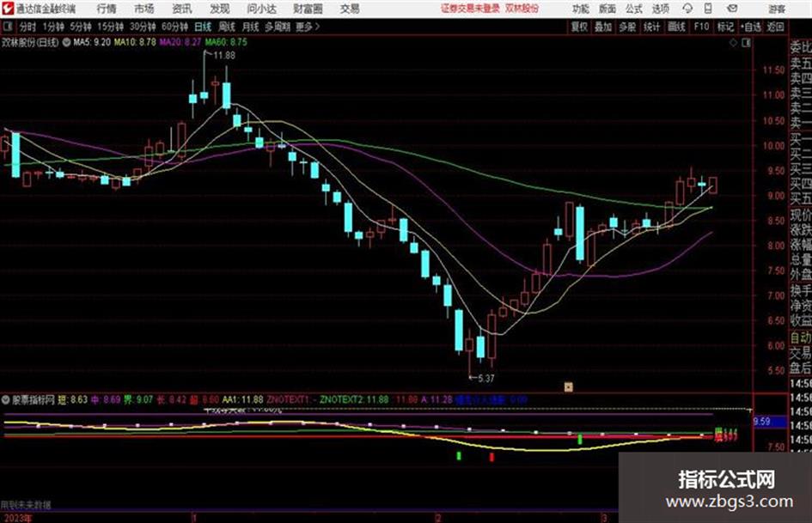812x523 pixels.
Task: Open the 行情 menu
Action: click(x=107, y=9)
